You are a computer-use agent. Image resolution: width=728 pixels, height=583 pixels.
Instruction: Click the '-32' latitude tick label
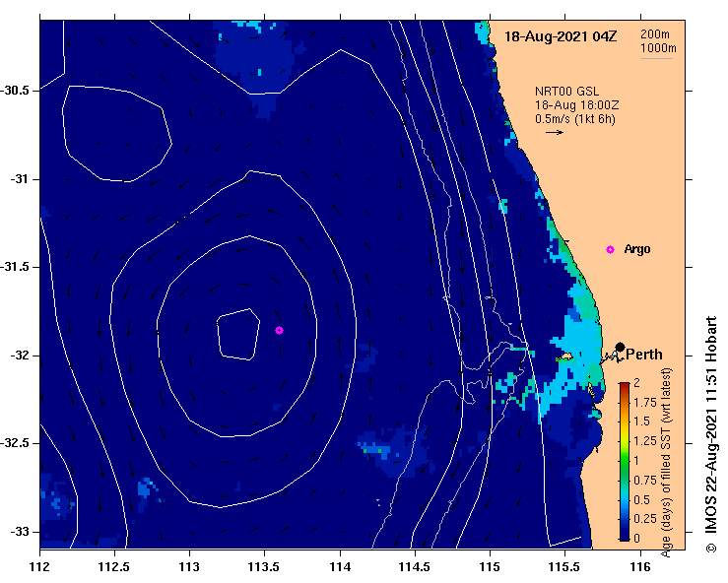tap(20, 356)
